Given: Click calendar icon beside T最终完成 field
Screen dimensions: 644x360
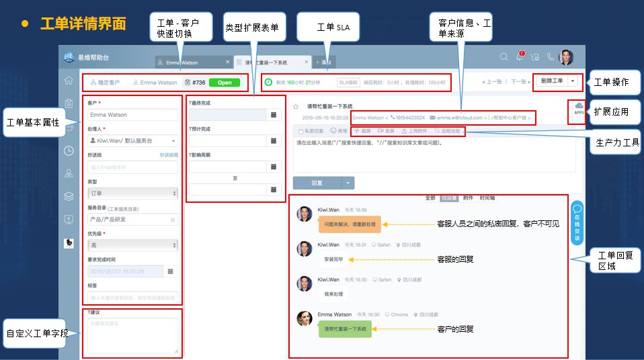Looking at the screenshot, I should click(x=274, y=115).
